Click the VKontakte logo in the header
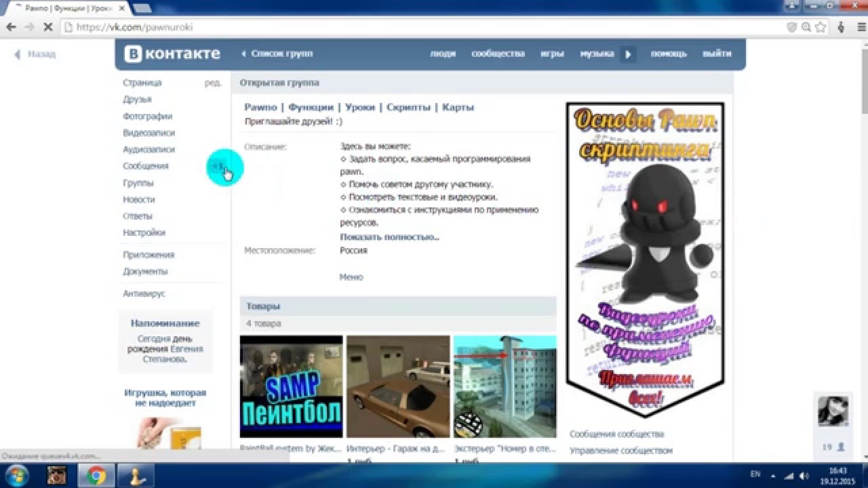Screen dimensions: 868x488 (x=172, y=54)
